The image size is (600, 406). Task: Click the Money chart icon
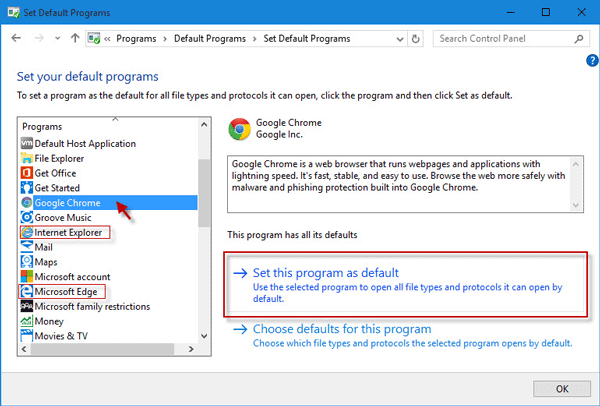point(27,321)
